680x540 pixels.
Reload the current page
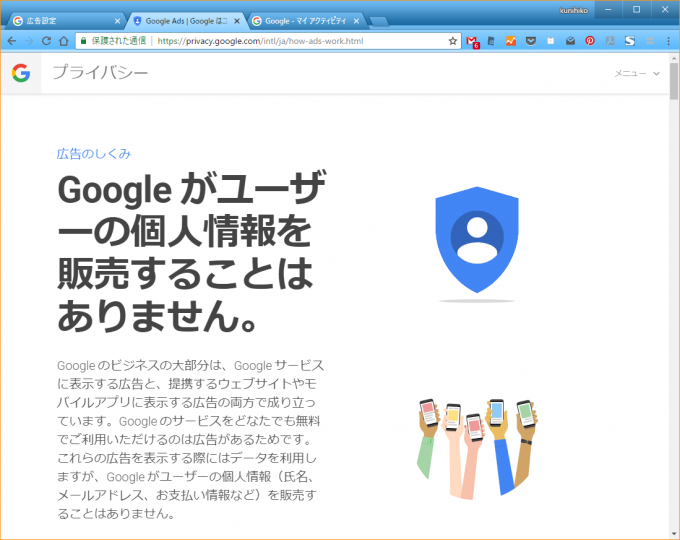(46, 41)
